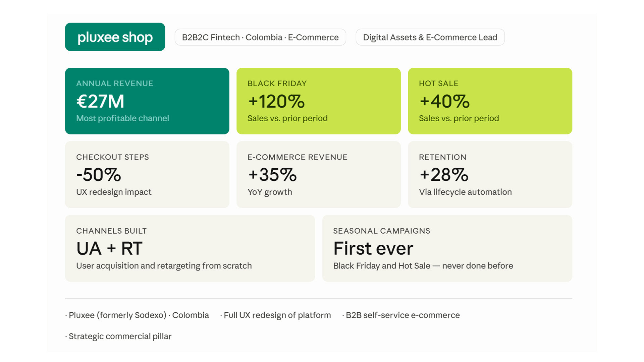644x362 pixels.
Task: Select the Seasonal Campaigns First ever card
Action: point(447,248)
